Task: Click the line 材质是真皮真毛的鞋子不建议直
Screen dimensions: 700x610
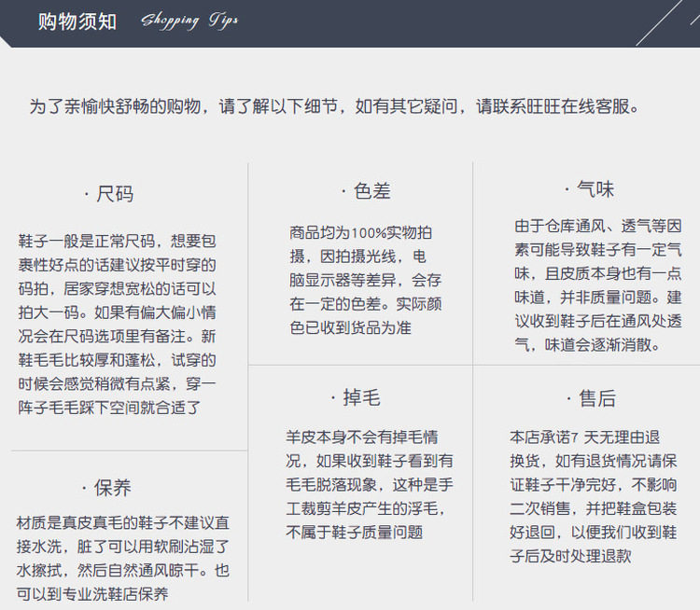Action: tap(123, 522)
